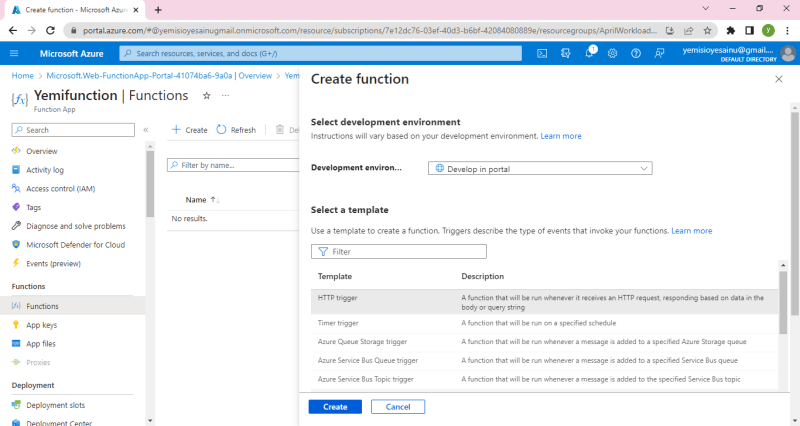Sort the list by Name column arrow
The height and width of the screenshot is (426, 800).
pos(215,200)
